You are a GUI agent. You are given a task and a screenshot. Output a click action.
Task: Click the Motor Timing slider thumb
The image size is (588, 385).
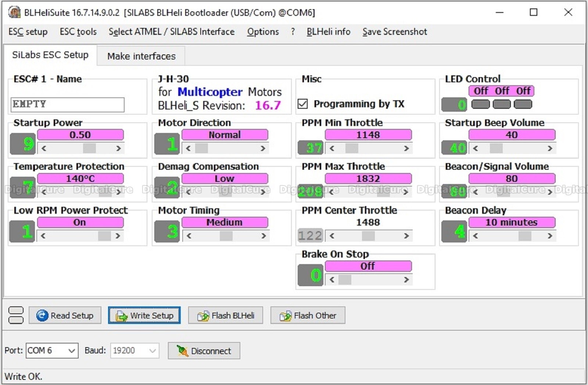(226, 236)
